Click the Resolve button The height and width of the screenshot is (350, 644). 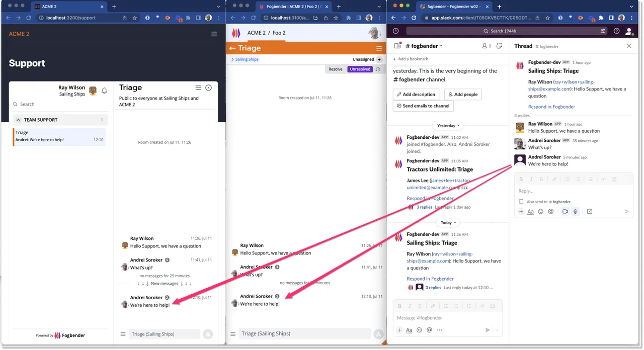coord(336,69)
